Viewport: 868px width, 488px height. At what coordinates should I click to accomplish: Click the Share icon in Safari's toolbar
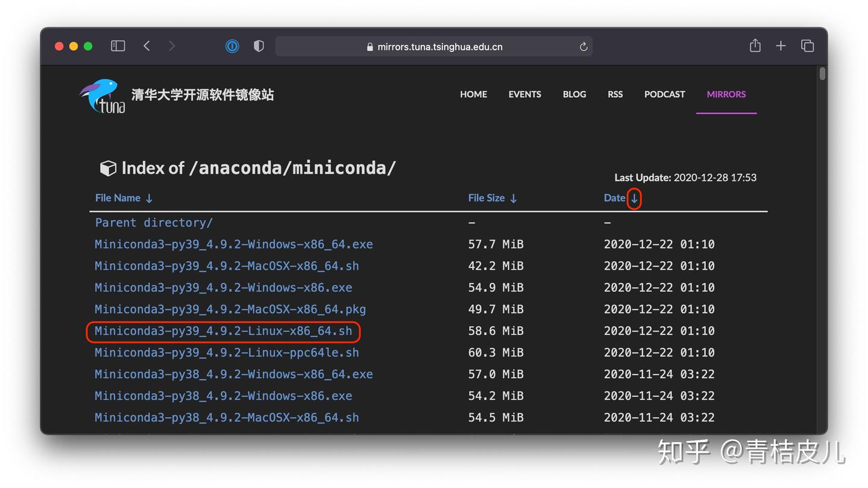pyautogui.click(x=755, y=45)
